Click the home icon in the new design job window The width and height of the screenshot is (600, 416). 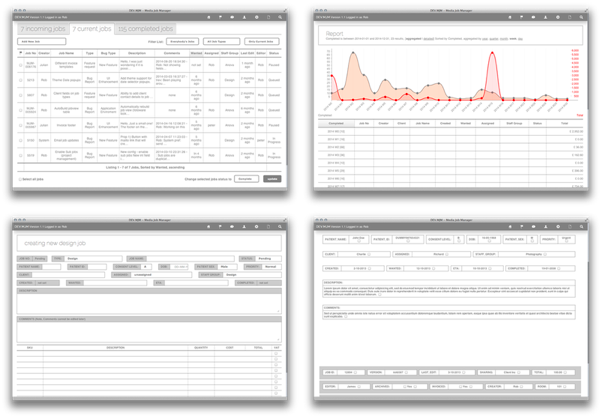(x=207, y=228)
